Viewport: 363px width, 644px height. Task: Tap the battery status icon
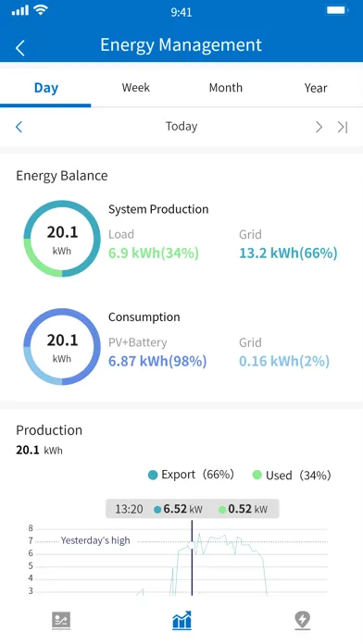[337, 10]
